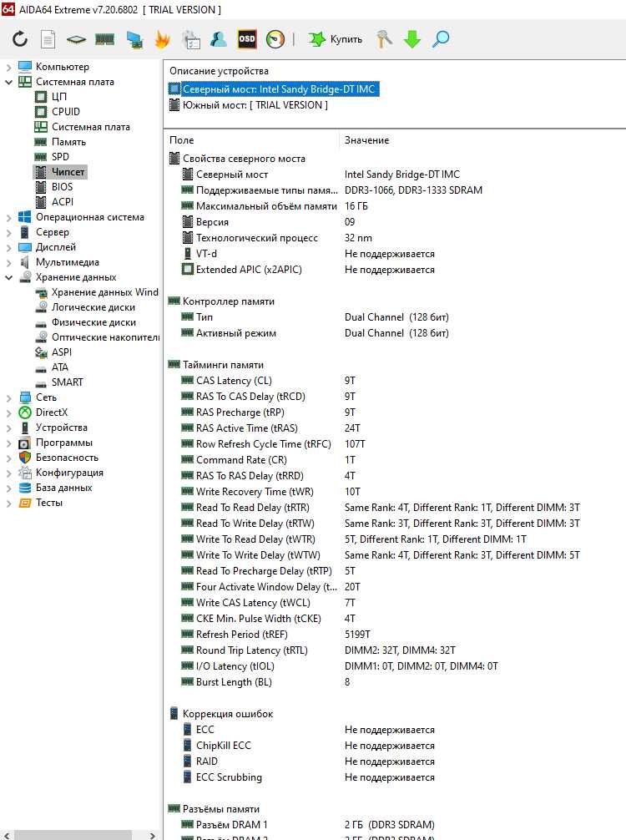Viewport: 626px width, 840px height.
Task: Expand the Сервер tree node
Action: point(8,232)
